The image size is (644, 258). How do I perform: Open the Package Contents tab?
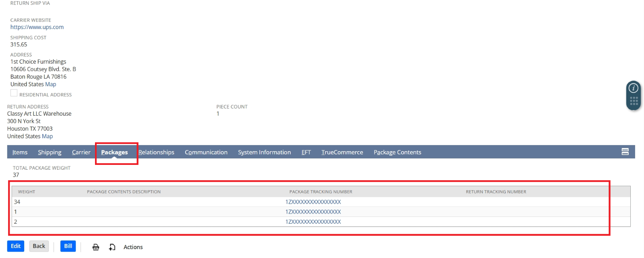point(397,152)
